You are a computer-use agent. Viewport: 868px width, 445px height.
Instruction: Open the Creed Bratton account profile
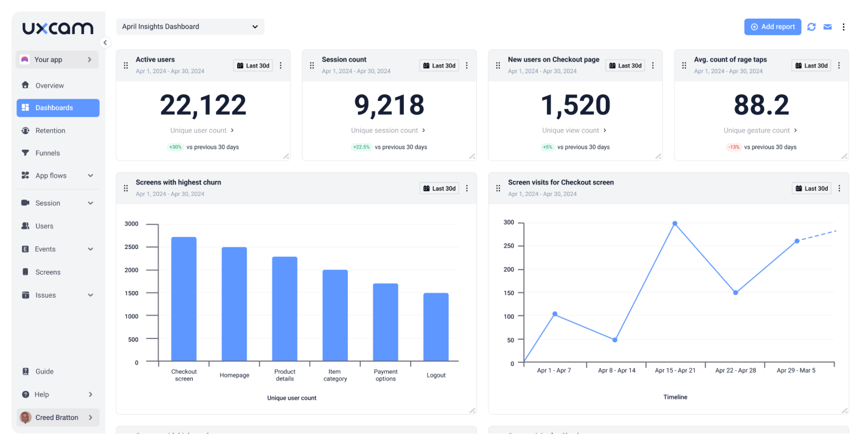[57, 417]
